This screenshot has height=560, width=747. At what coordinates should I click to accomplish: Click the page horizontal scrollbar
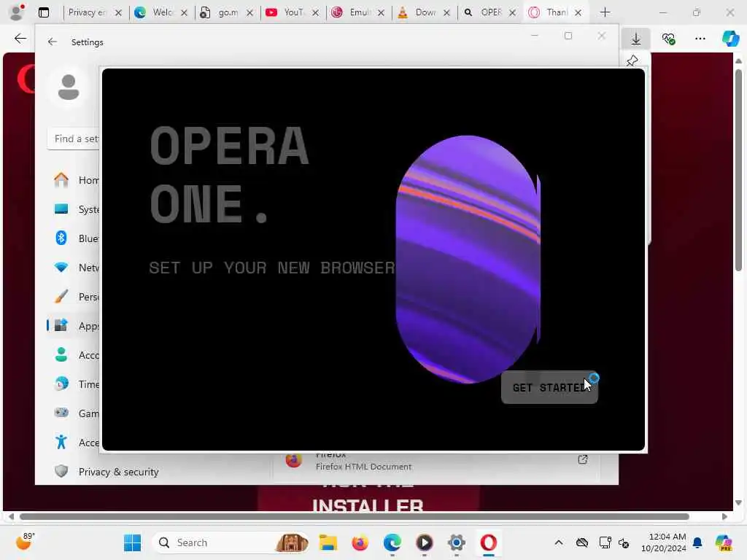pyautogui.click(x=355, y=517)
